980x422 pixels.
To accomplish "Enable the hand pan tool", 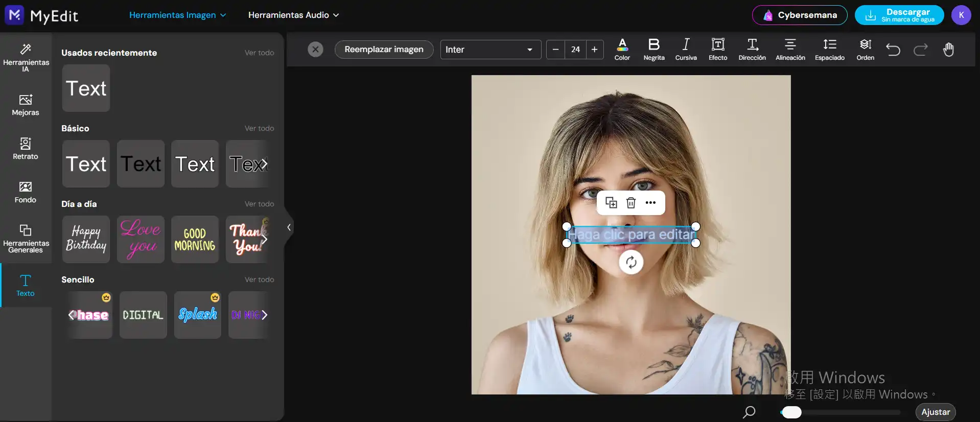I will [x=948, y=50].
